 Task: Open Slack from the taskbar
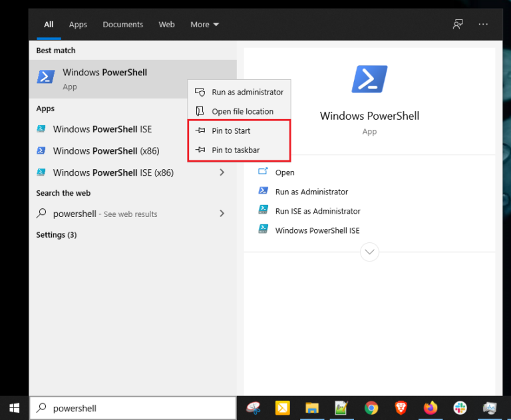tap(460, 408)
